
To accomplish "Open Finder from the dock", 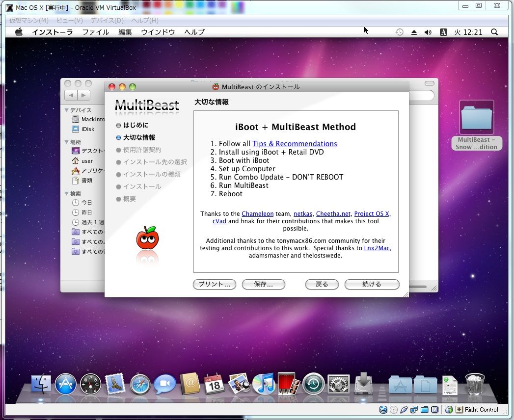I will (x=41, y=384).
